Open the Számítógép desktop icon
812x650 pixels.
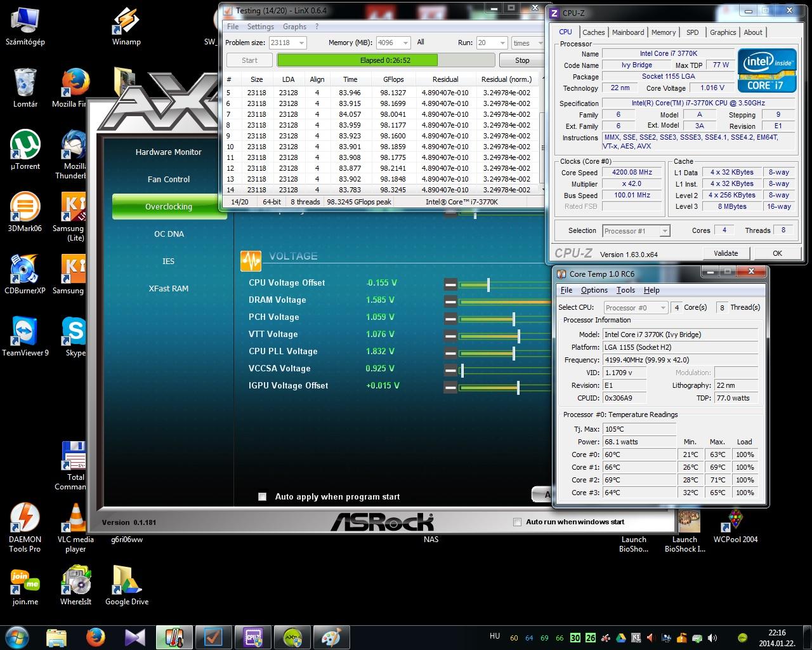click(x=25, y=25)
